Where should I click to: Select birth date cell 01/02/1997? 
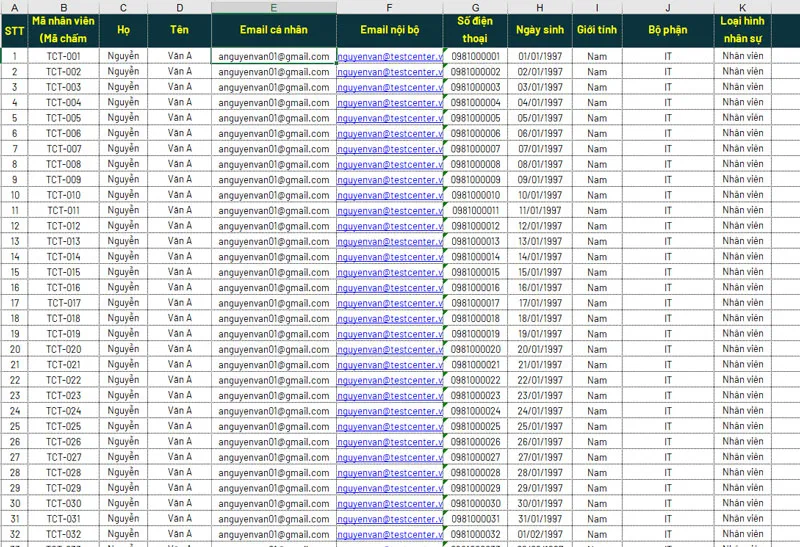[540, 535]
